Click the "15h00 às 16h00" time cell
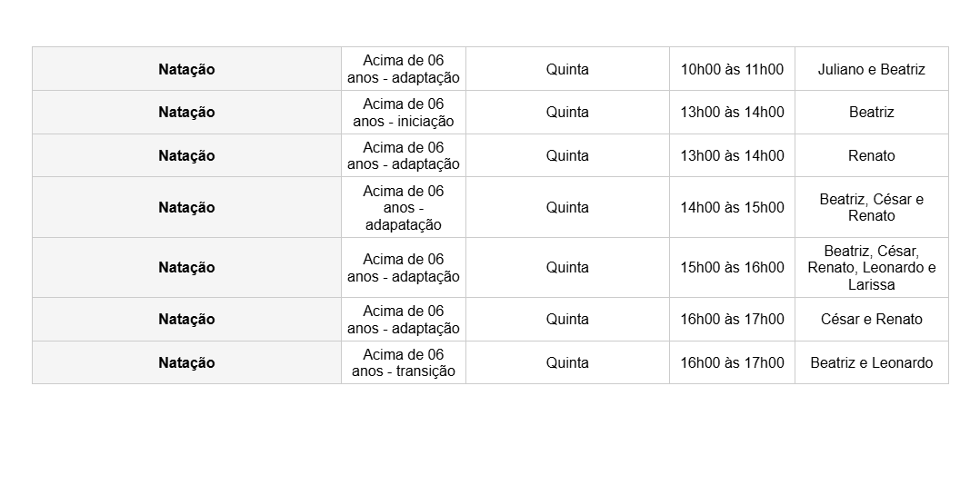Viewport: 980px width, 485px height. tap(732, 267)
